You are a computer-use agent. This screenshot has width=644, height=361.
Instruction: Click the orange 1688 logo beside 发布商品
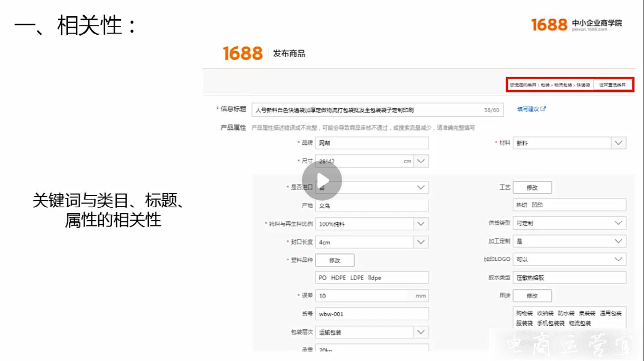tap(243, 53)
